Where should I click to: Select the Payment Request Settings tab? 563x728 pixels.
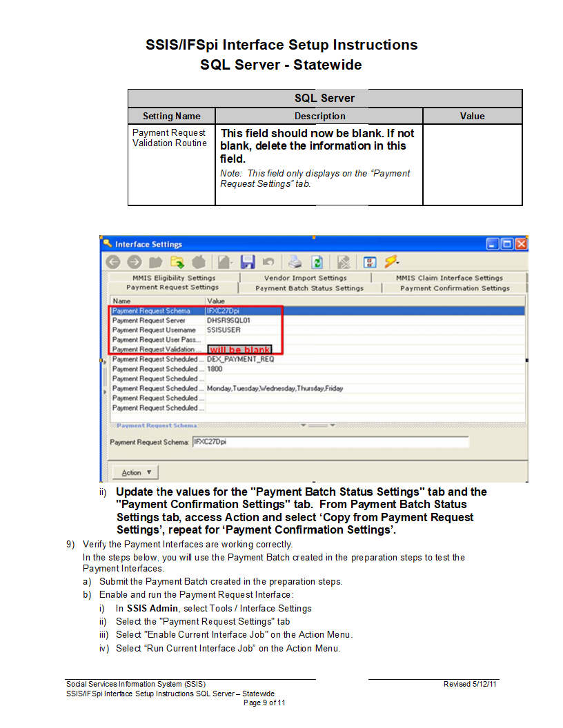tap(172, 287)
